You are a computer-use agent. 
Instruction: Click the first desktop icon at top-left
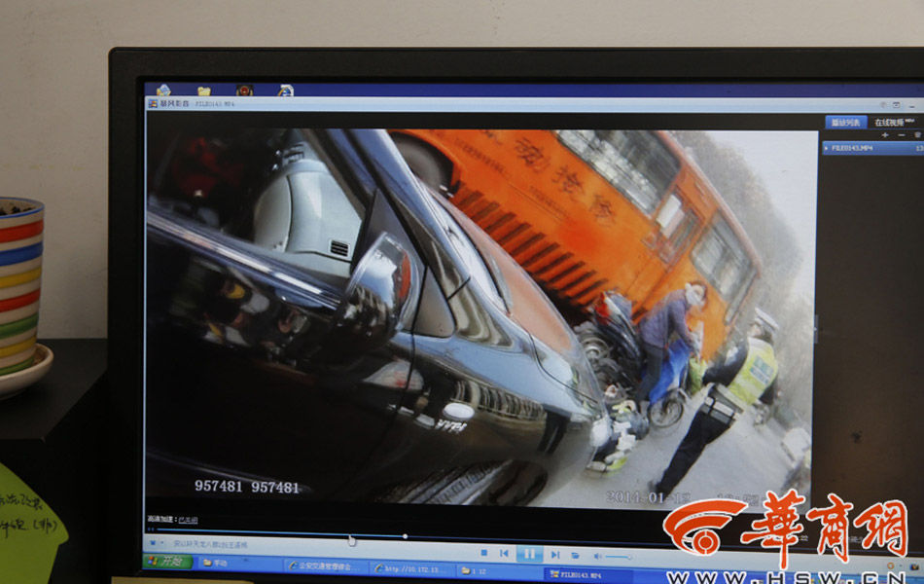(x=163, y=90)
